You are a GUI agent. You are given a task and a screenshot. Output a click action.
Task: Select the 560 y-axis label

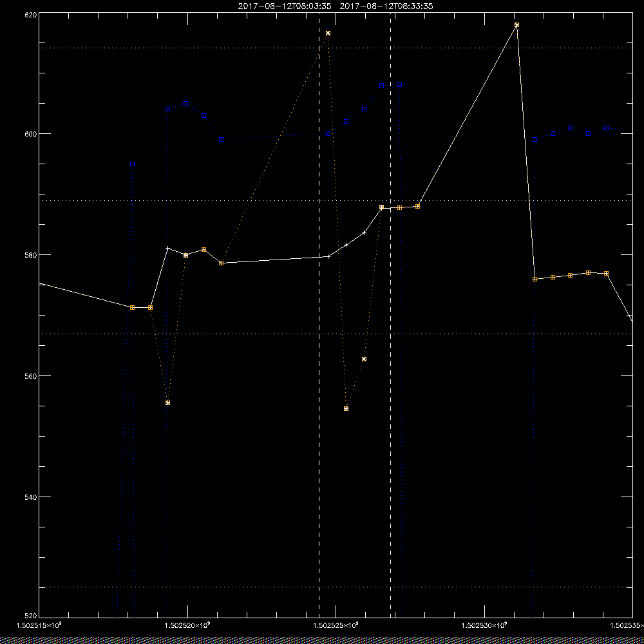pos(31,376)
